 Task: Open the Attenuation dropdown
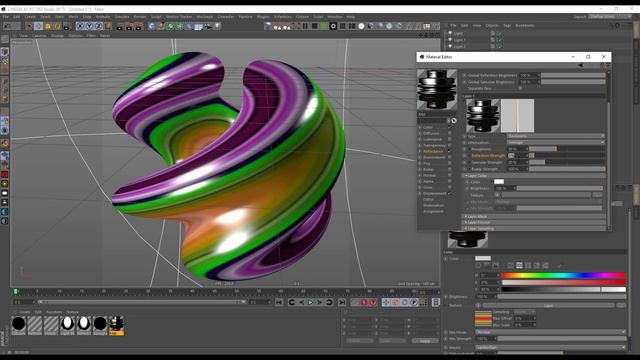point(556,142)
